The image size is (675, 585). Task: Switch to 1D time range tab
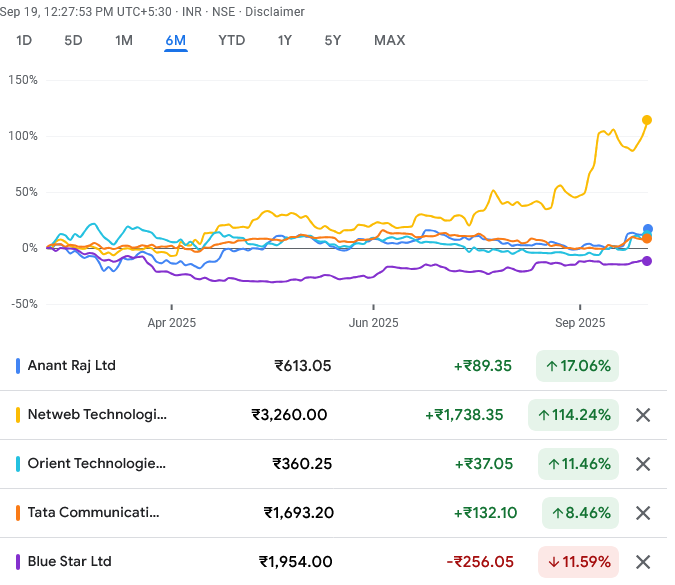point(25,41)
